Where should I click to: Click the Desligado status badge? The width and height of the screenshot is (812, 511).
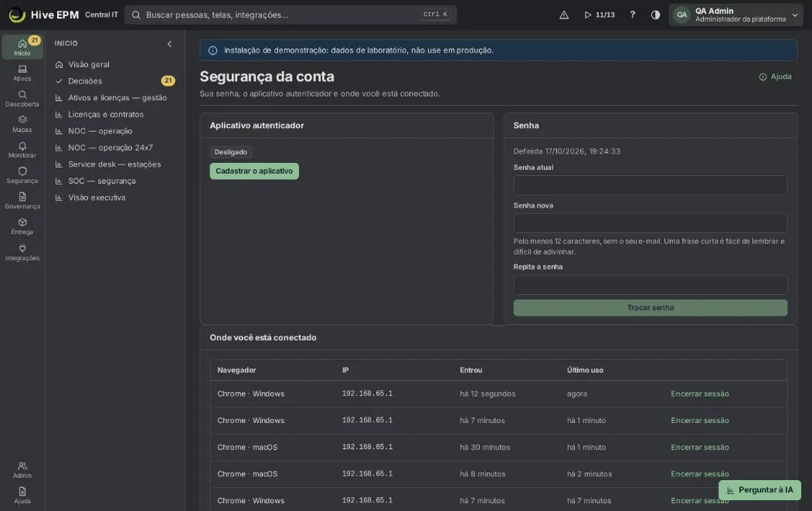tap(230, 152)
